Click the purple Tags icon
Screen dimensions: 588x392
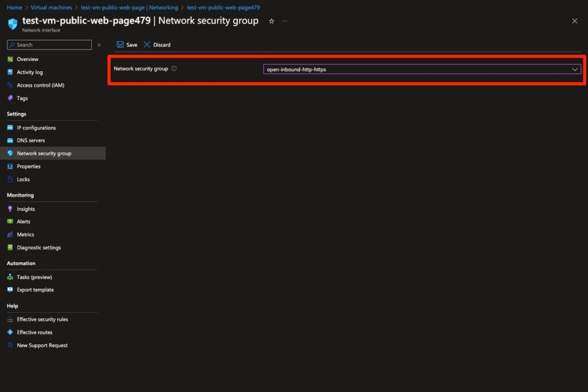pos(10,98)
